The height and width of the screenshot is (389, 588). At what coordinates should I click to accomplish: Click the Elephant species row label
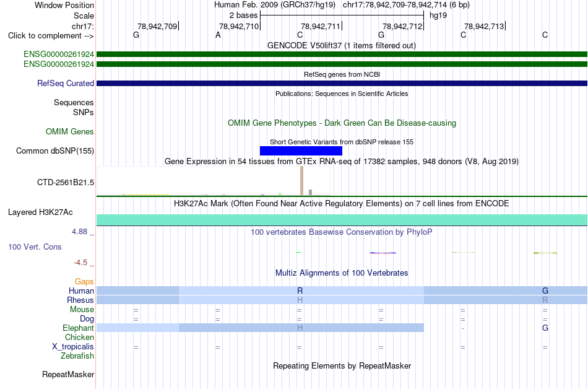point(78,328)
